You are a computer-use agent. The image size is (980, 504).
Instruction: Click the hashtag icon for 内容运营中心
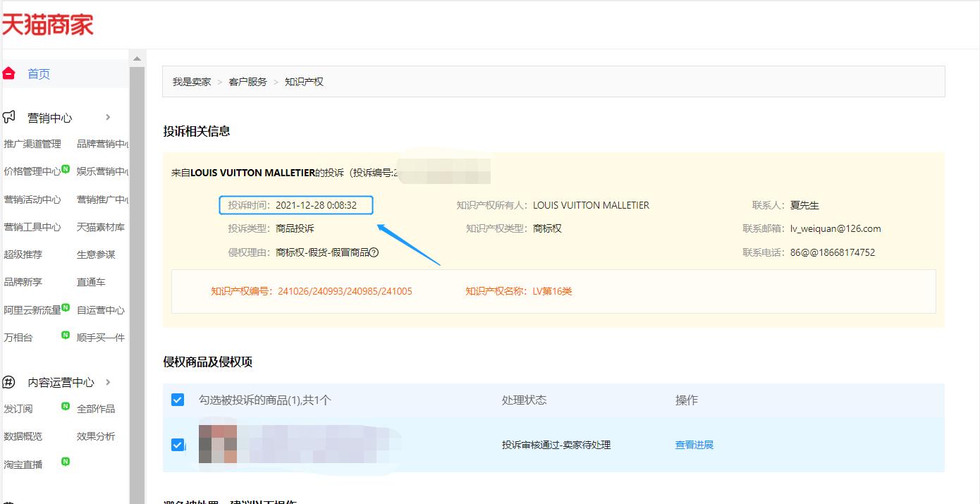(x=8, y=382)
